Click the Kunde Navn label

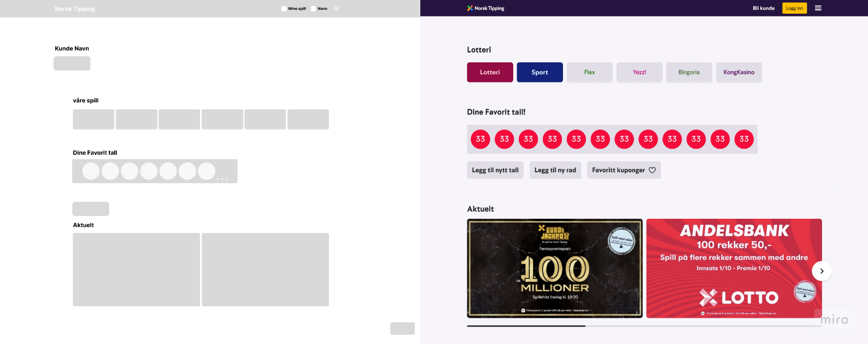click(x=72, y=49)
